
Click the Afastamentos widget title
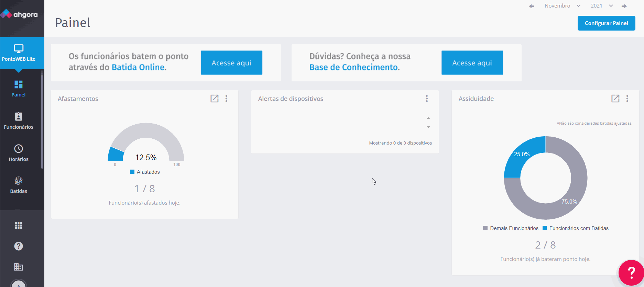[78, 99]
